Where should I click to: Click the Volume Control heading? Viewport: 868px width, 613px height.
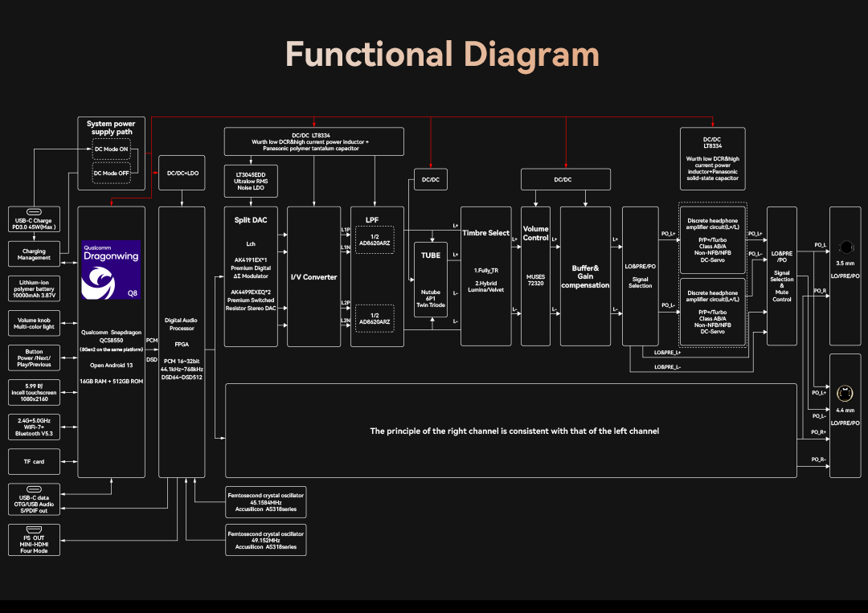[x=536, y=233]
